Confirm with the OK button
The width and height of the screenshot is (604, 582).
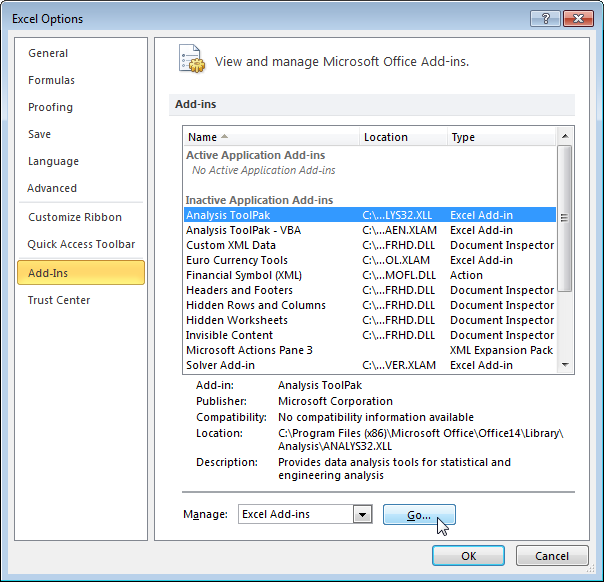tap(468, 555)
